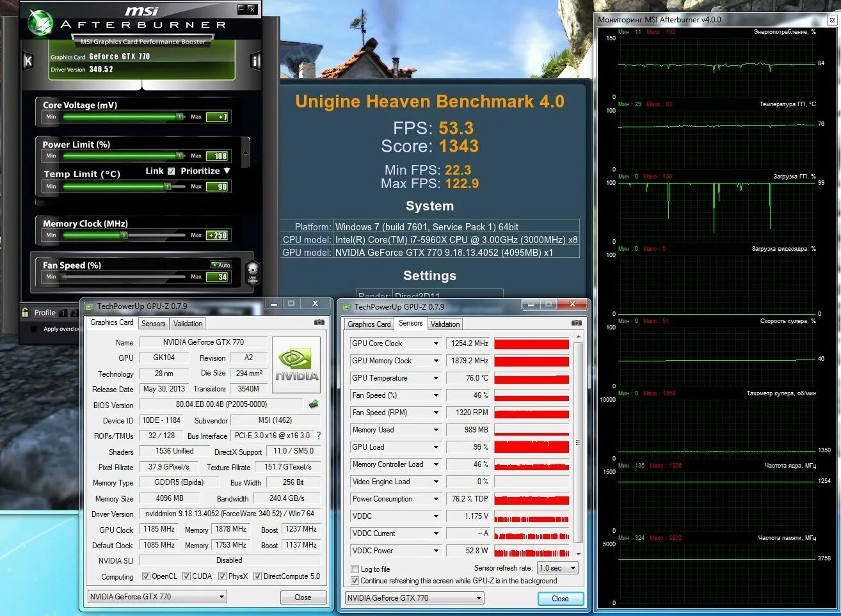Image resolution: width=841 pixels, height=616 pixels.
Task: Click the Fan Speed slider
Action: [x=124, y=276]
